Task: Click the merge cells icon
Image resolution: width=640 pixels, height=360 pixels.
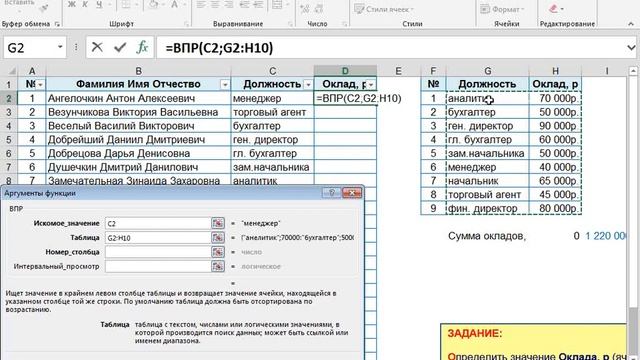Action: 277,4
